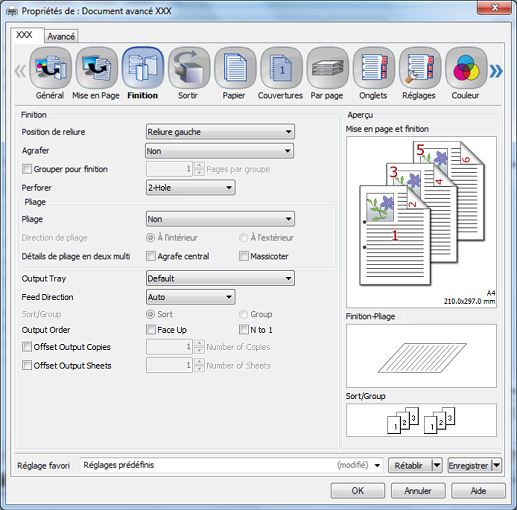Open the Par page icon
Image resolution: width=517 pixels, height=510 pixels.
pyautogui.click(x=328, y=68)
